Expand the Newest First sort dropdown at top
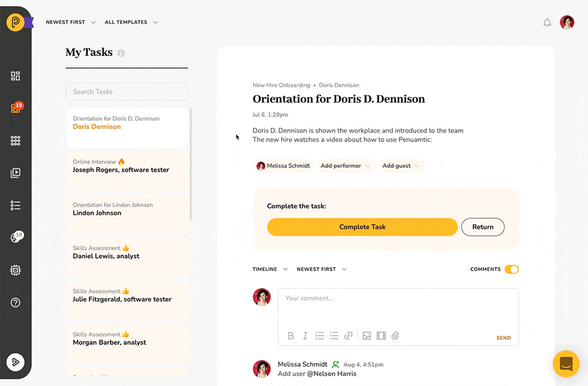588x386 pixels. [70, 22]
